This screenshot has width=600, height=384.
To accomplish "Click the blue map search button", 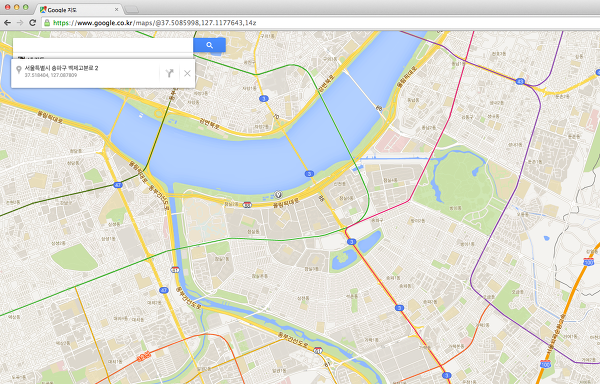I will tap(209, 45).
